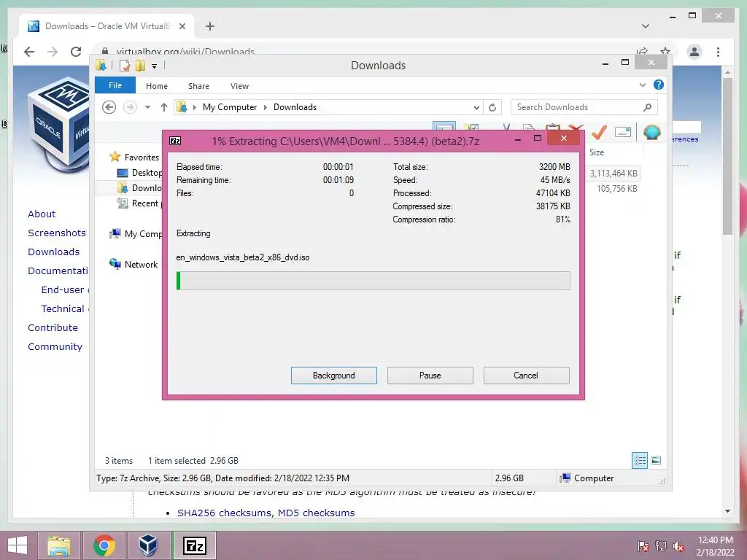Image resolution: width=747 pixels, height=560 pixels.
Task: Open Windows Start button
Action: [18, 545]
